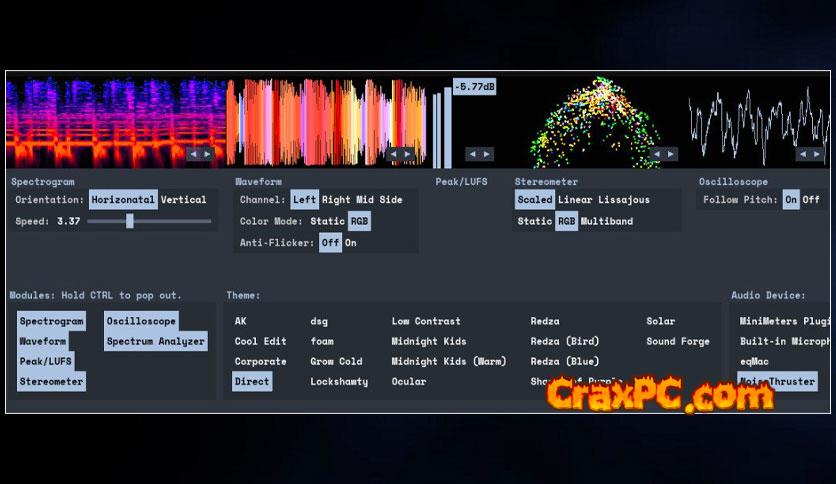
Task: Turn Anti-Flicker Off
Action: (331, 243)
